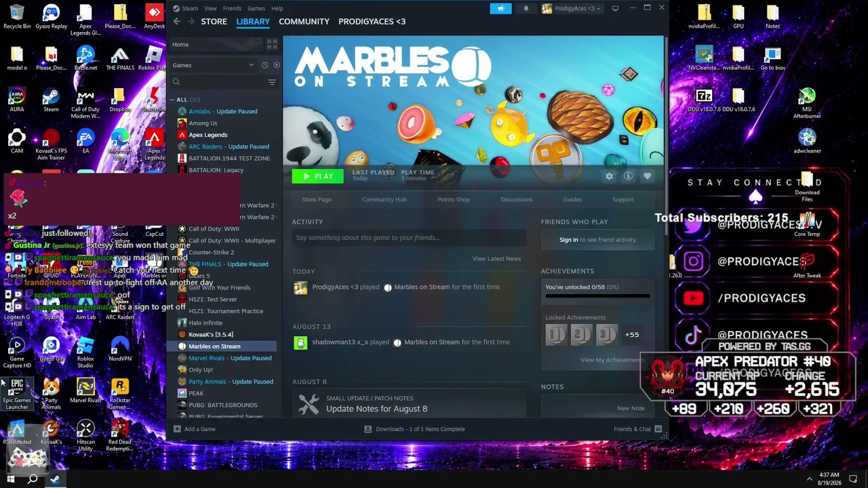This screenshot has height=488, width=868.
Task: Open the update notes wrench thumbnail
Action: coord(309,404)
